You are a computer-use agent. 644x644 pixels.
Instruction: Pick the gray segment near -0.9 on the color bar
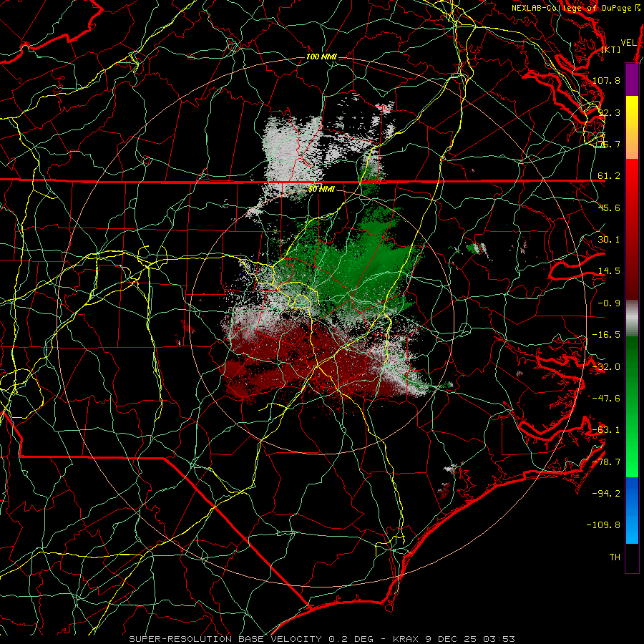(632, 318)
